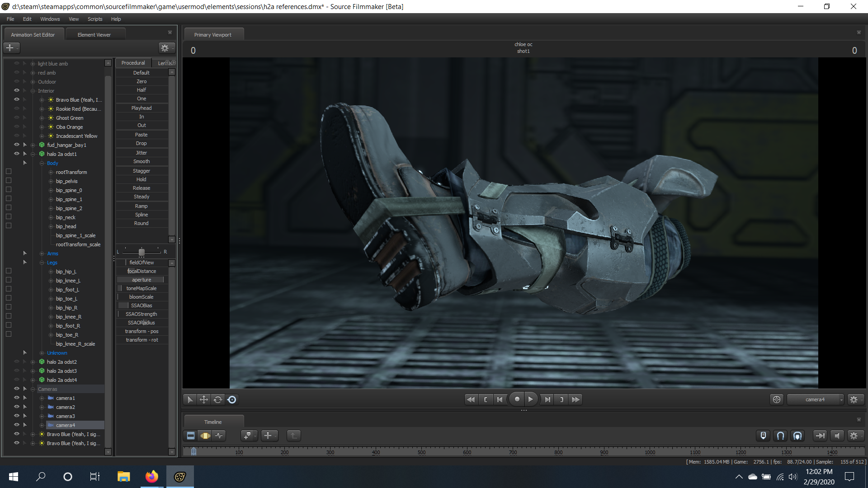868x488 pixels.
Task: Click the Left-Right balance slider handle
Action: (x=142, y=252)
